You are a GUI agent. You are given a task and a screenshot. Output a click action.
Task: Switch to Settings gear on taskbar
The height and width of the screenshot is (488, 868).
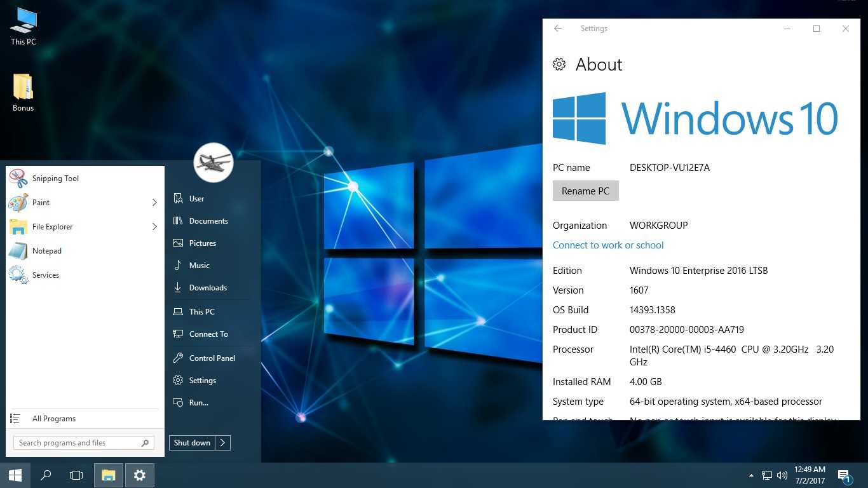click(140, 475)
